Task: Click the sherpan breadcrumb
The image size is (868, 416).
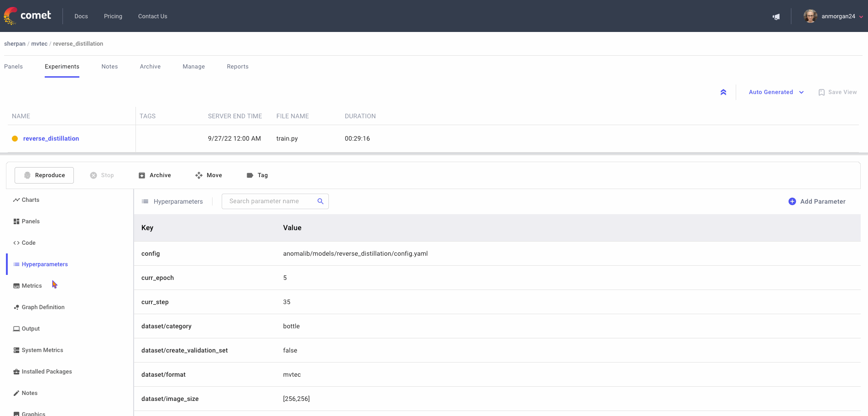Action: 15,44
